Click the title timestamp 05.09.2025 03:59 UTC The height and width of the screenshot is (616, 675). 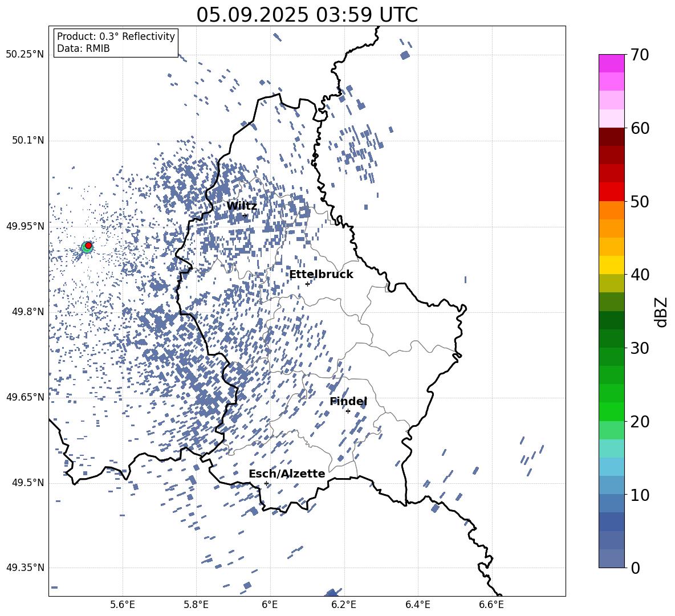pyautogui.click(x=307, y=15)
